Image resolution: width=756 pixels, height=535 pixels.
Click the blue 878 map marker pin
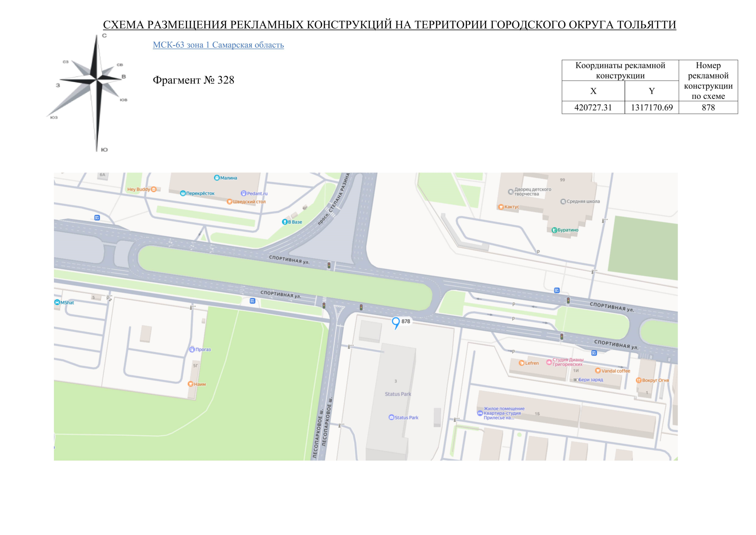tap(396, 322)
